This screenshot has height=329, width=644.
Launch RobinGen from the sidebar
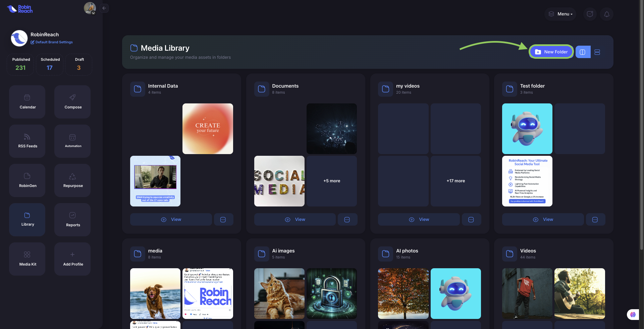click(27, 180)
